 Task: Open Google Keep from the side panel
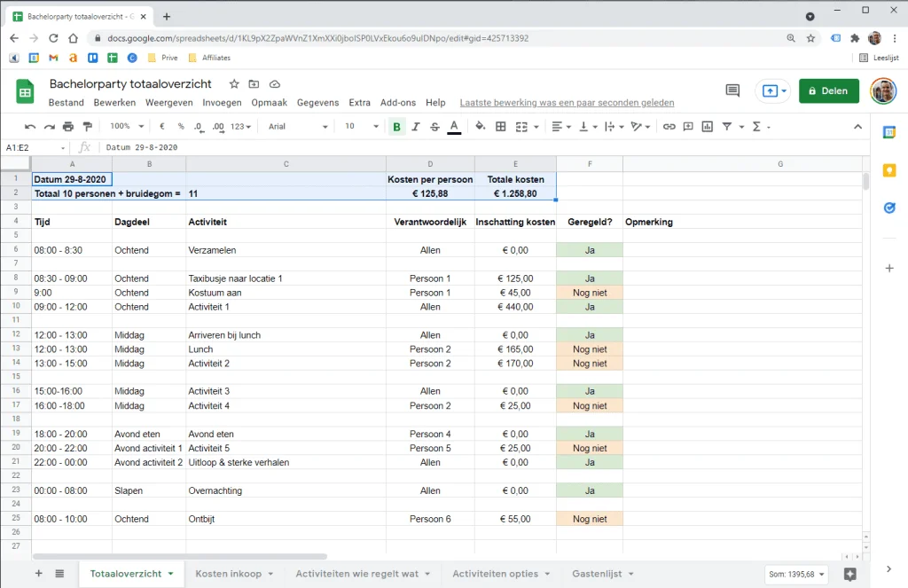click(889, 169)
